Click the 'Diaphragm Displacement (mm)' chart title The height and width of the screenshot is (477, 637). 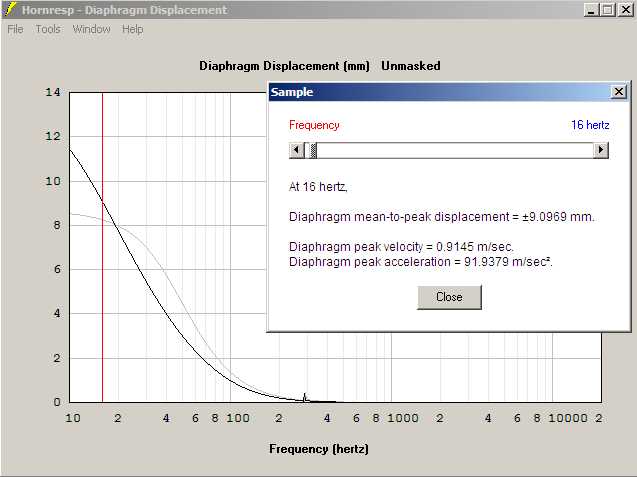click(x=284, y=66)
